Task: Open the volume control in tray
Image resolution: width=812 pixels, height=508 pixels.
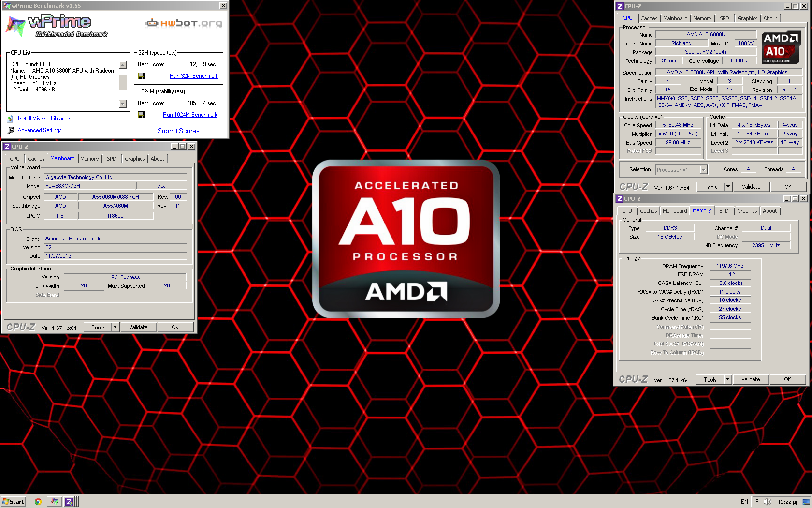Action: pyautogui.click(x=767, y=502)
